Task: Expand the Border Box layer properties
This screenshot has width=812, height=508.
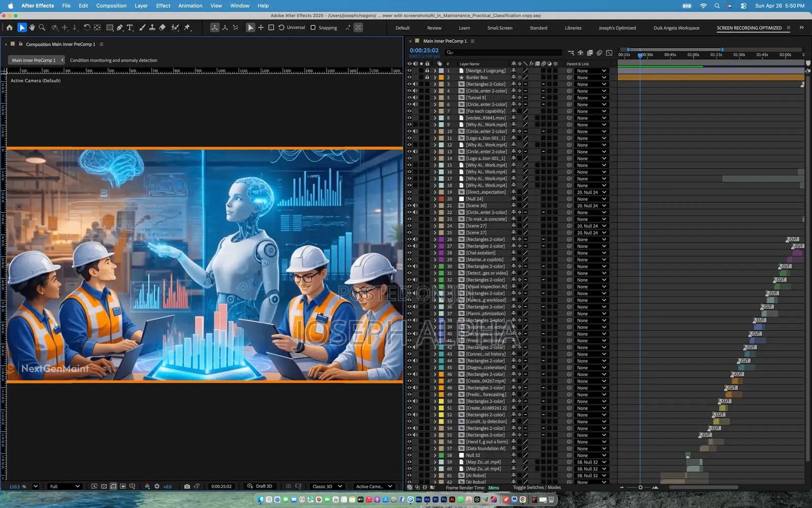Action: (x=435, y=77)
